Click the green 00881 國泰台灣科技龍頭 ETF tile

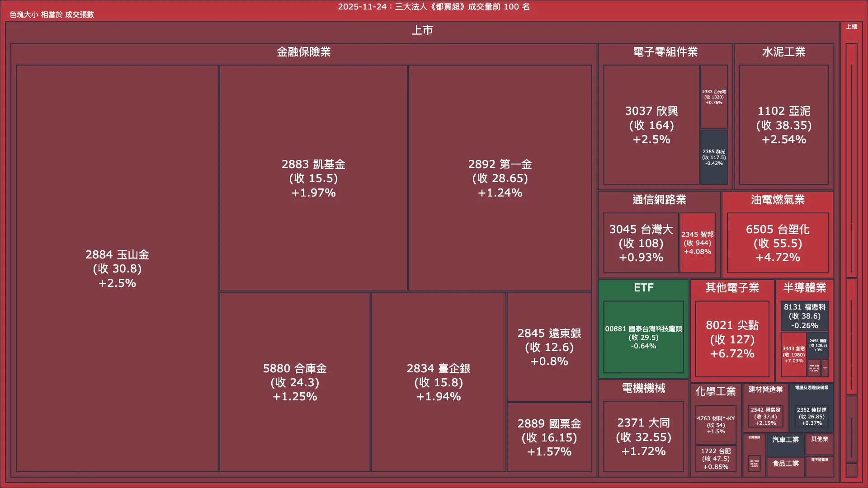(643, 333)
